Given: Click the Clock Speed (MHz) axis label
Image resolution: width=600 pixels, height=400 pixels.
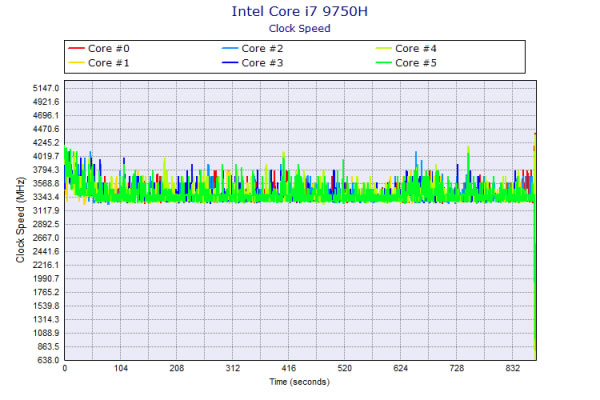Looking at the screenshot, I should click(20, 220).
